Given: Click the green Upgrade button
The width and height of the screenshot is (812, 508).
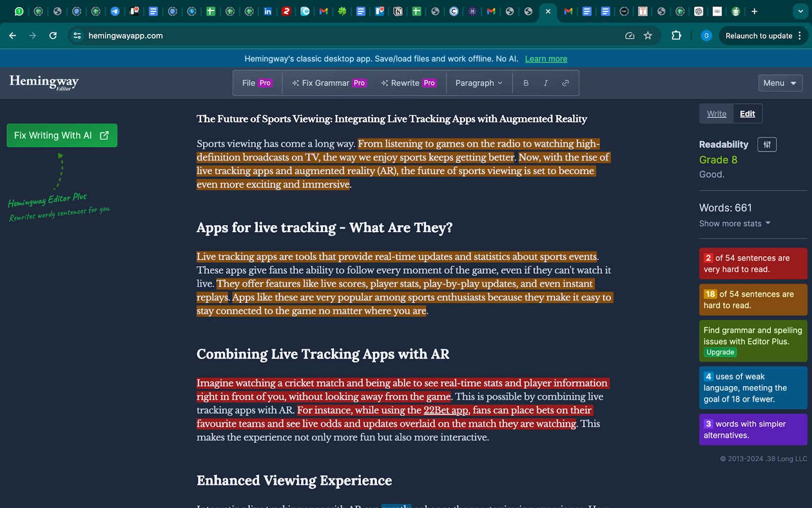Looking at the screenshot, I should coord(720,352).
